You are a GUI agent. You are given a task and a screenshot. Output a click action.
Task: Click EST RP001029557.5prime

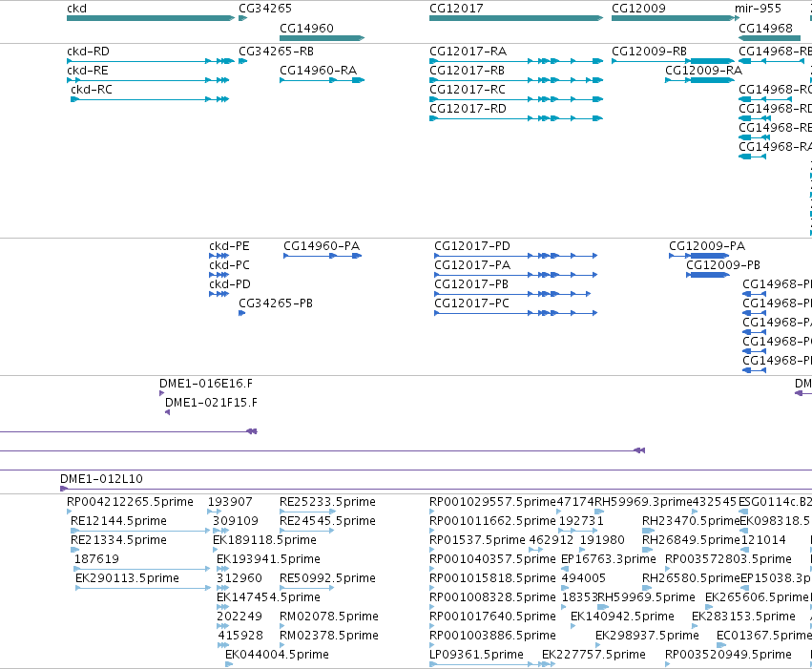tap(492, 502)
